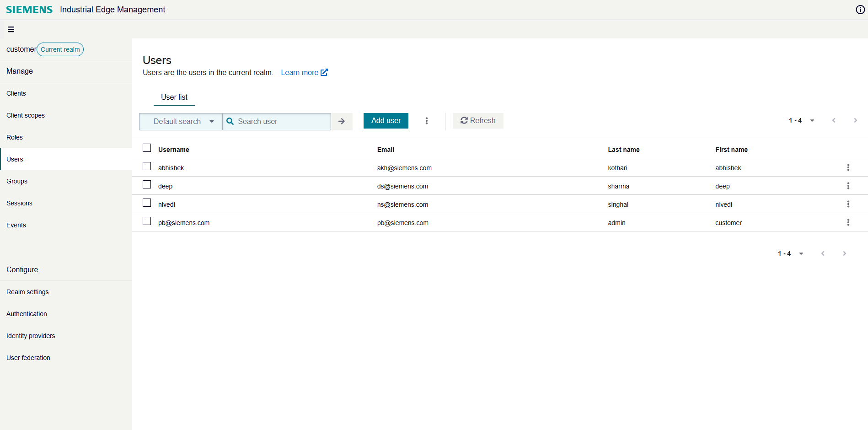868x430 pixels.
Task: Click the Add user button
Action: [x=386, y=121]
